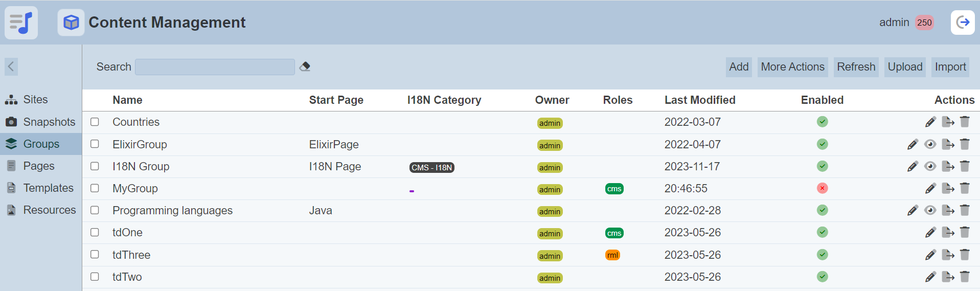980x291 pixels.
Task: Click the music note app logo
Action: click(21, 23)
